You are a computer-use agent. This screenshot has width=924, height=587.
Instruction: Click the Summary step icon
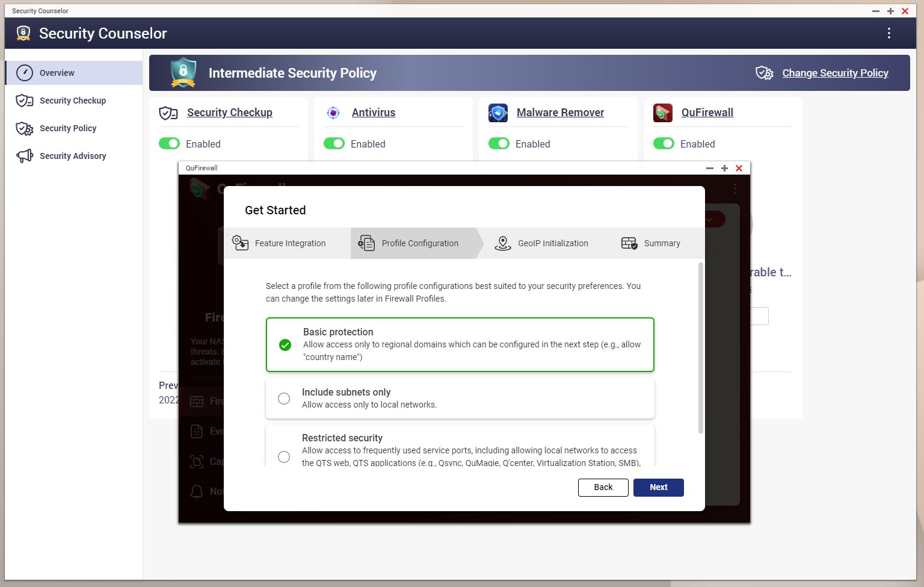click(629, 243)
